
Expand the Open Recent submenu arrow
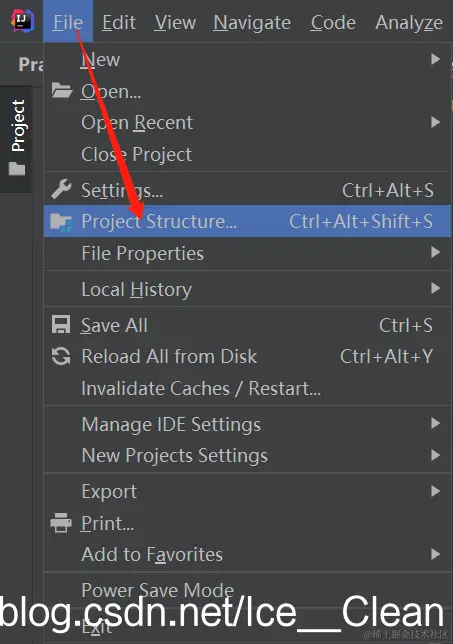coord(435,122)
